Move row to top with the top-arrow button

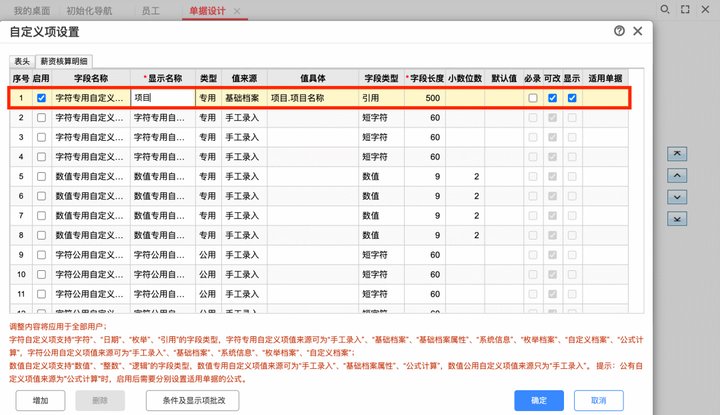click(677, 154)
